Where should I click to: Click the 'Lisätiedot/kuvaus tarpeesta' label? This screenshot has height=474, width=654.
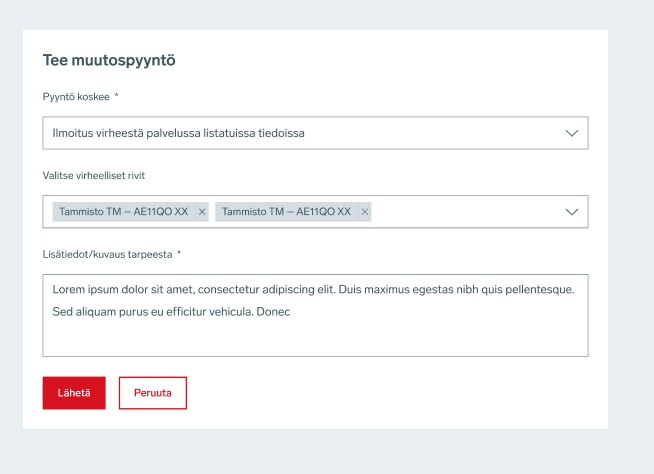point(107,255)
